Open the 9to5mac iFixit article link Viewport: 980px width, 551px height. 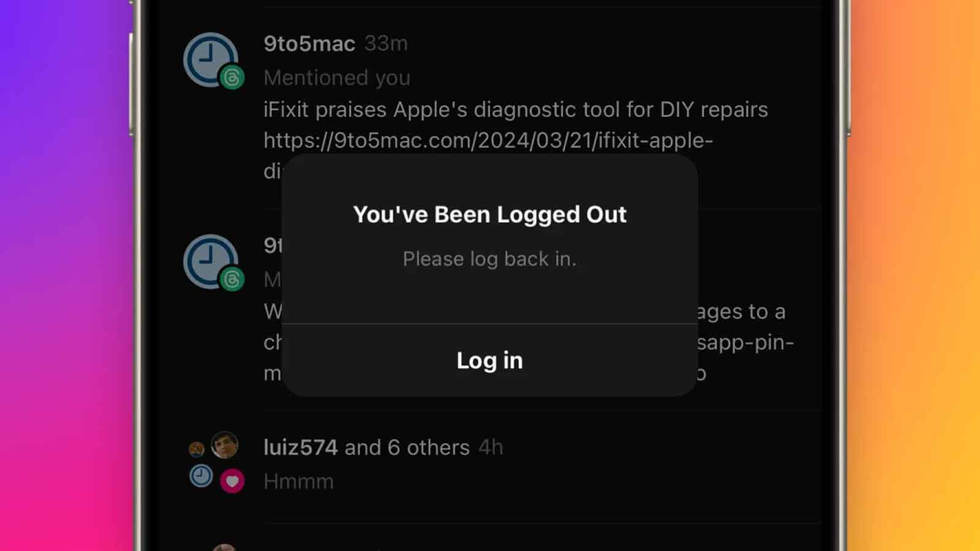click(x=488, y=140)
